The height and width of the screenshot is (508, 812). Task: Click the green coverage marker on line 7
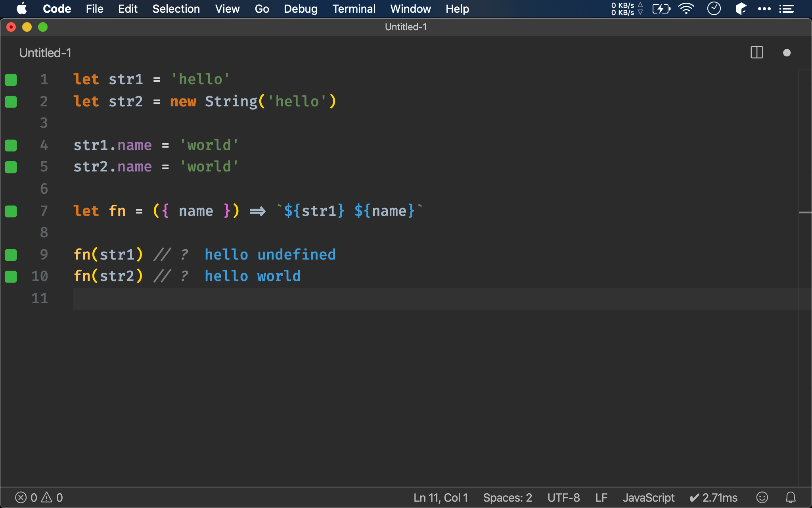coord(11,212)
